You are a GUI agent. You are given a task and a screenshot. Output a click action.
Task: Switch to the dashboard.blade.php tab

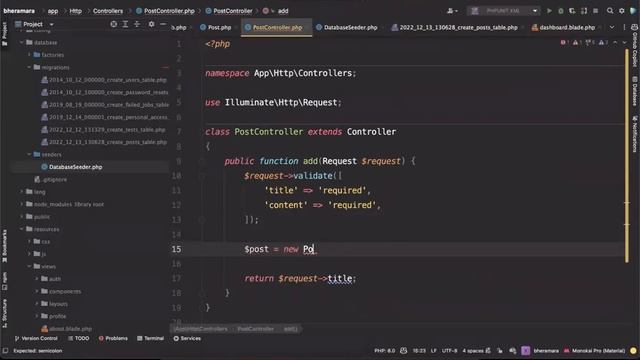coord(563,27)
